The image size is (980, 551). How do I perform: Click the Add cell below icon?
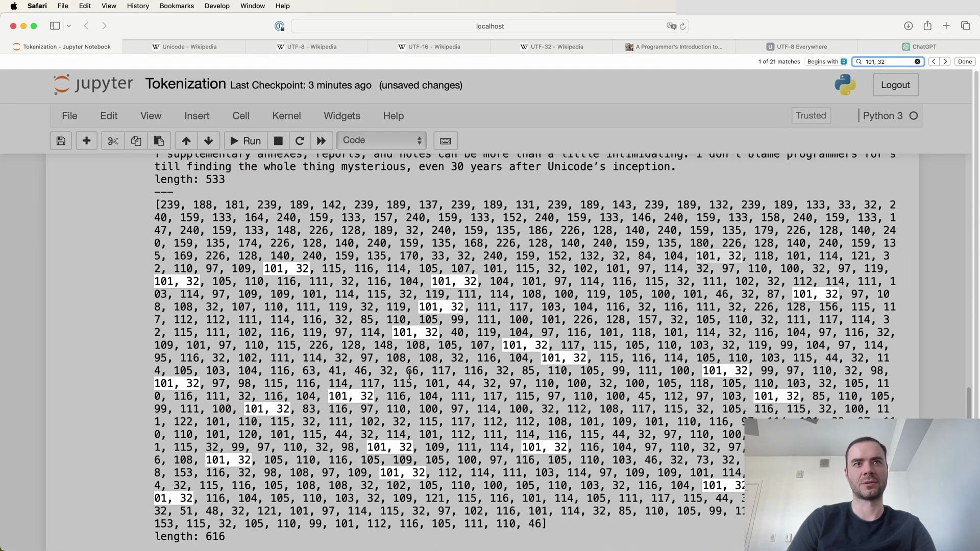[85, 141]
